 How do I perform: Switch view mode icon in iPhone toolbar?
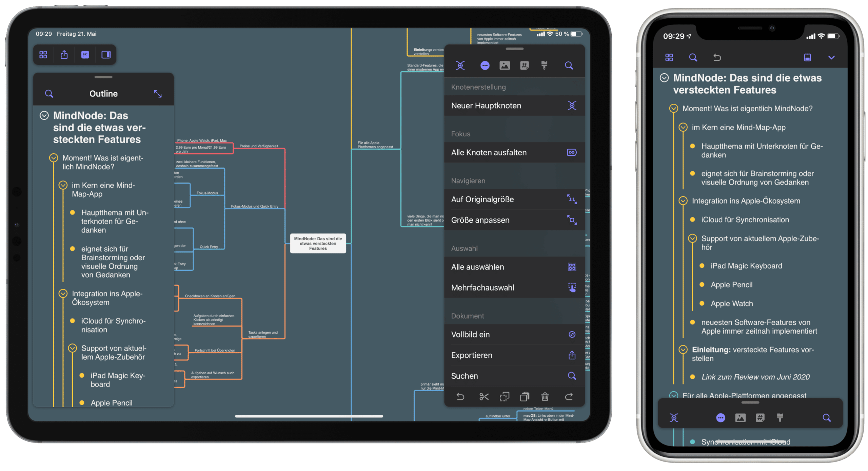(x=807, y=57)
